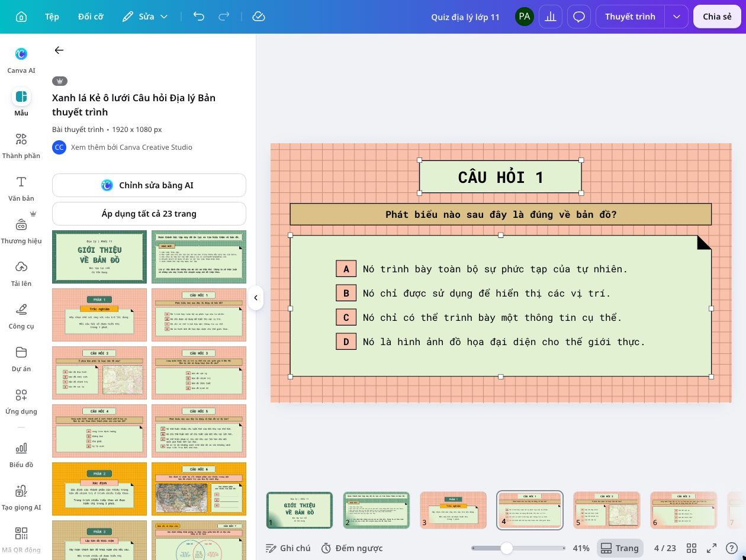The width and height of the screenshot is (746, 560).
Task: Open the Biểu đồ charts panel
Action: [21, 455]
